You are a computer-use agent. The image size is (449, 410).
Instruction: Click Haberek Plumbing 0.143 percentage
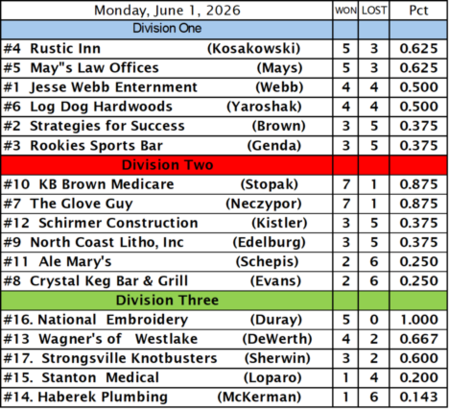pyautogui.click(x=418, y=397)
